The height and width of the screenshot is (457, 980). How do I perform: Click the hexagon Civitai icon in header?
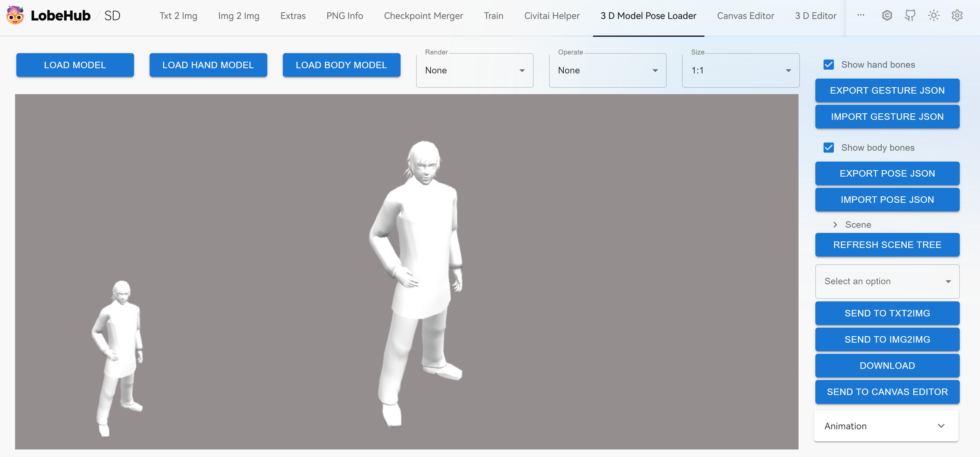click(887, 15)
